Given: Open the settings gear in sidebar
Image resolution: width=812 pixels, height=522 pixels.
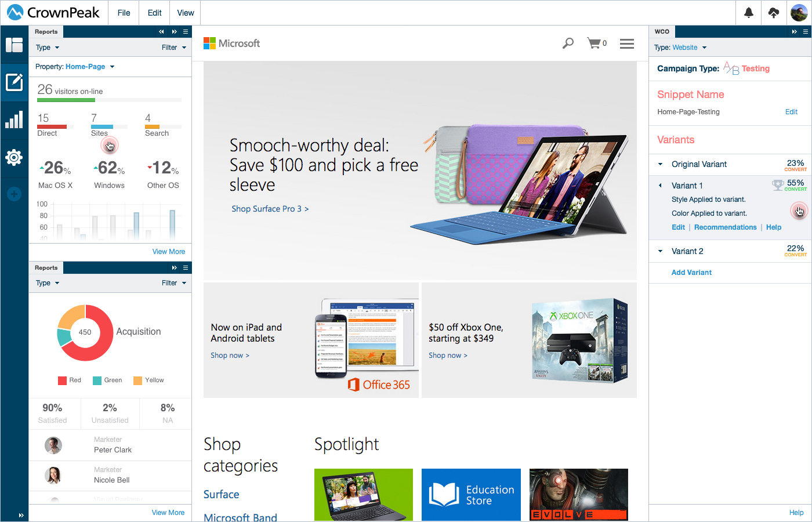Looking at the screenshot, I should click(14, 157).
